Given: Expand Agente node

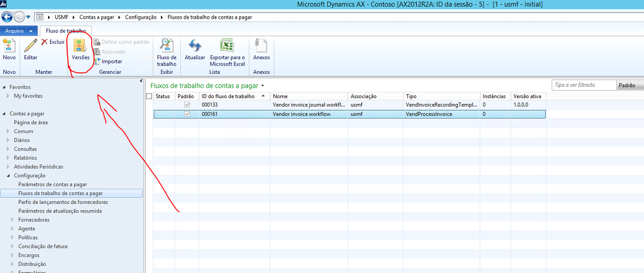Looking at the screenshot, I should (12, 229).
